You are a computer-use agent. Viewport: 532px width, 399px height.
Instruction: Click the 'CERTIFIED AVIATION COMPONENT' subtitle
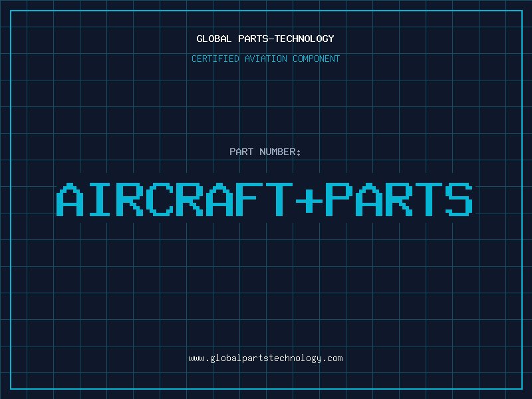[x=265, y=59]
